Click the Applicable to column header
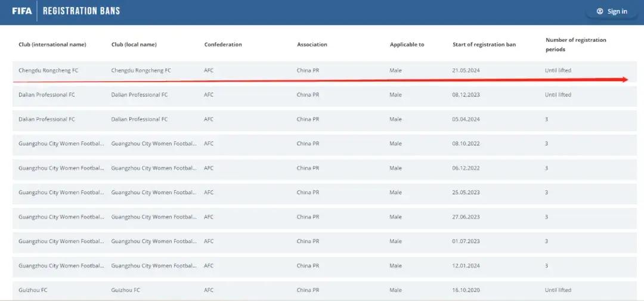The width and height of the screenshot is (644, 301). 407,45
